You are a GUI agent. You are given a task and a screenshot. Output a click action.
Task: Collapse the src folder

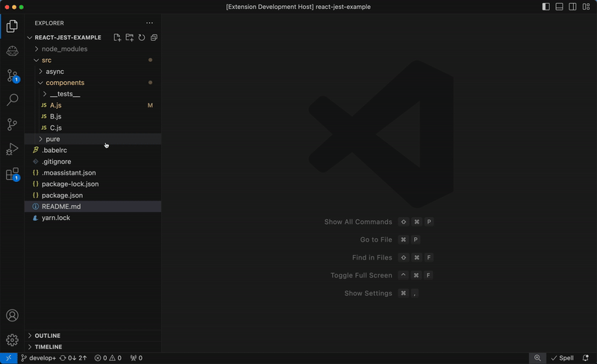click(93, 60)
